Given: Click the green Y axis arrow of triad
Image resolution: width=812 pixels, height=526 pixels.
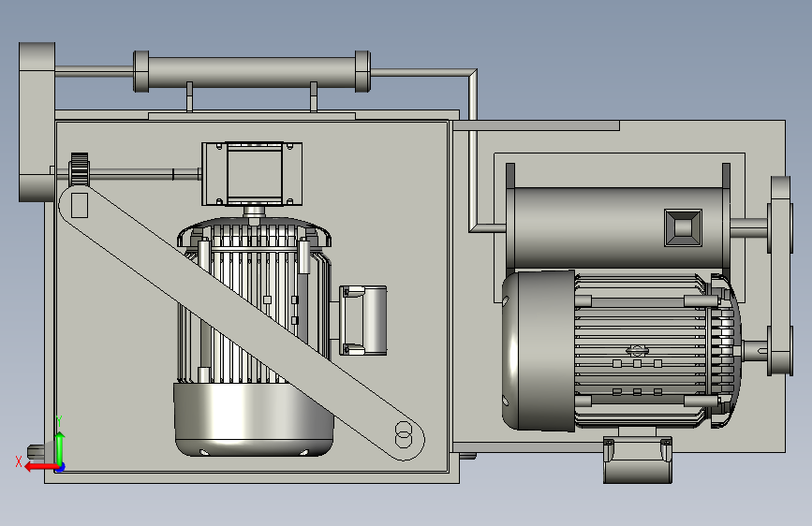Looking at the screenshot, I should point(60,447).
